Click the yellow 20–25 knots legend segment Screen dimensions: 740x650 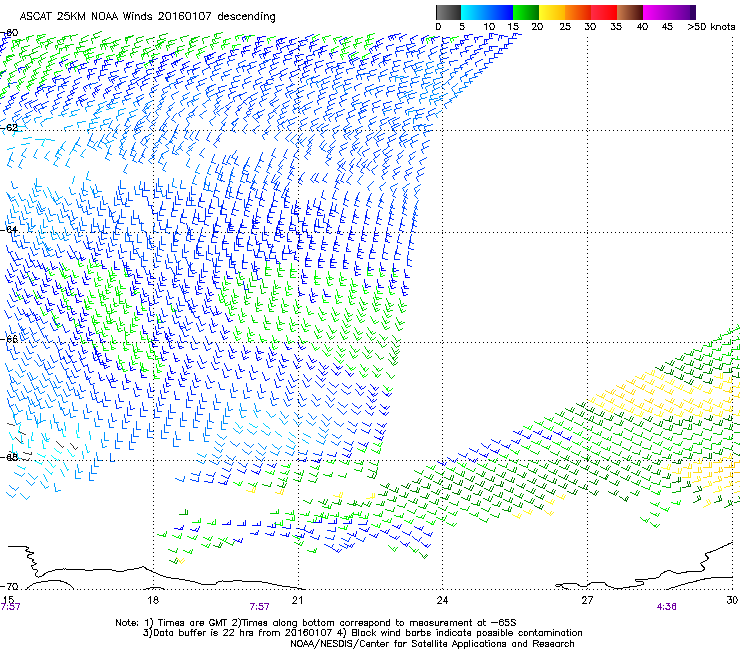552,12
